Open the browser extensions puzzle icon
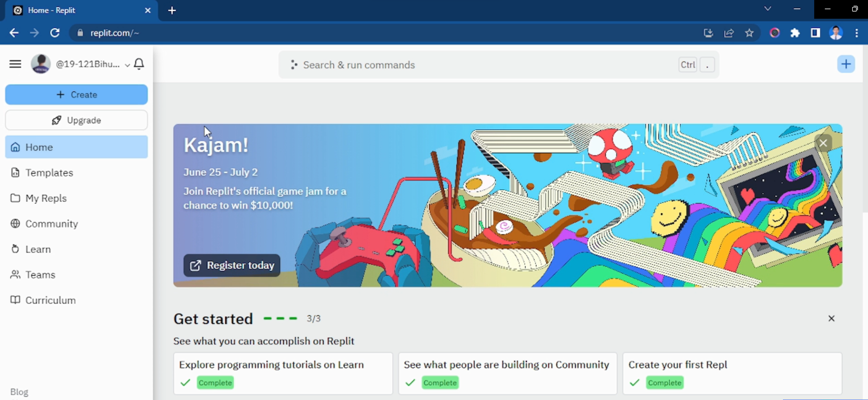 (795, 33)
